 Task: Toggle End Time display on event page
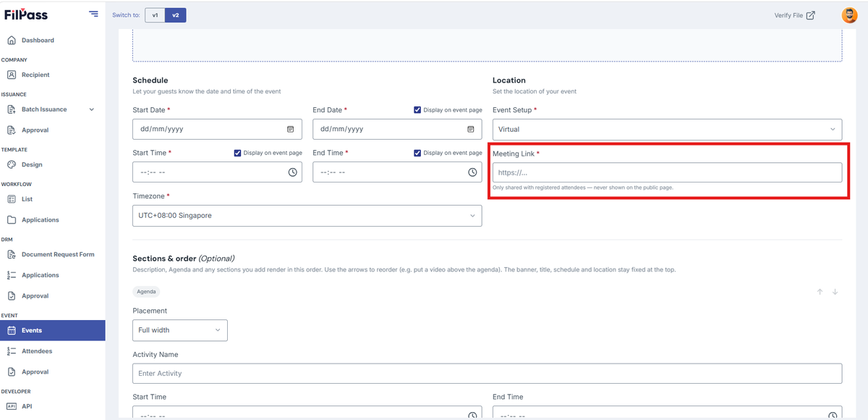(x=417, y=153)
